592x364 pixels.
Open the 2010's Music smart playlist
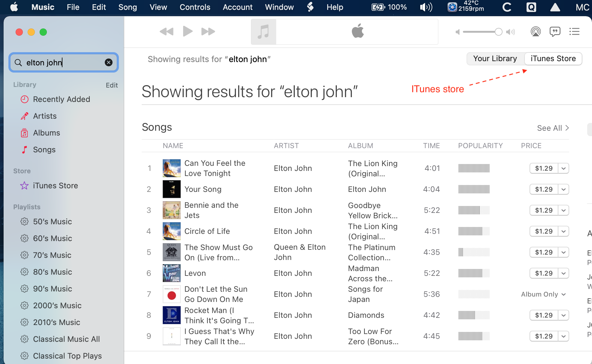pyautogui.click(x=57, y=322)
